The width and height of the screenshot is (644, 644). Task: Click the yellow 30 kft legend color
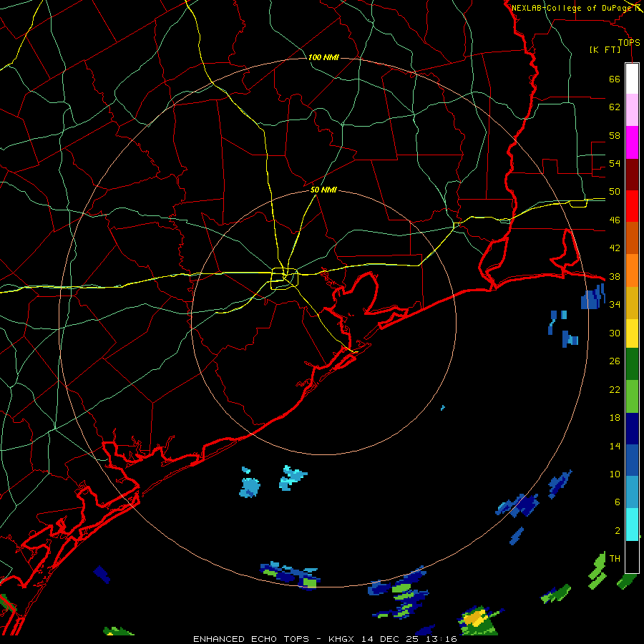pos(632,333)
